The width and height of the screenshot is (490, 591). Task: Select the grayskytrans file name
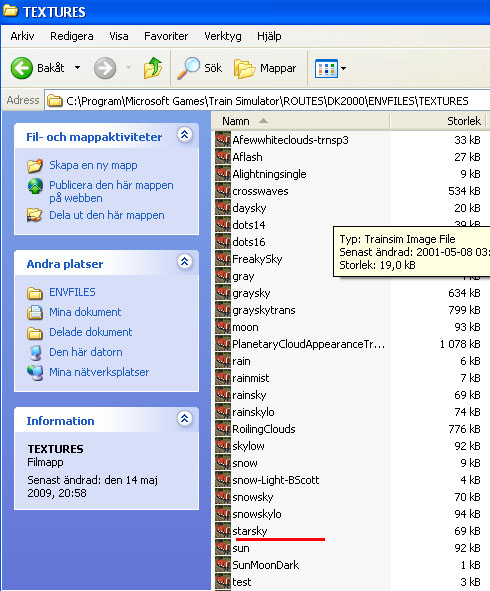tap(263, 310)
